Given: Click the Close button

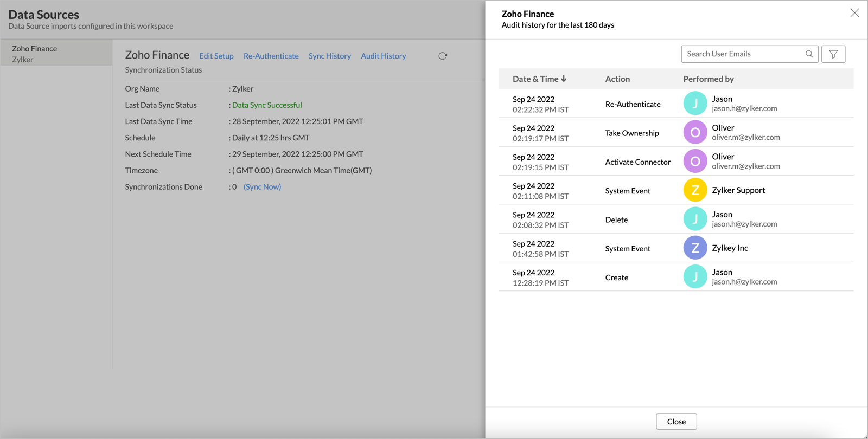Looking at the screenshot, I should pos(676,422).
